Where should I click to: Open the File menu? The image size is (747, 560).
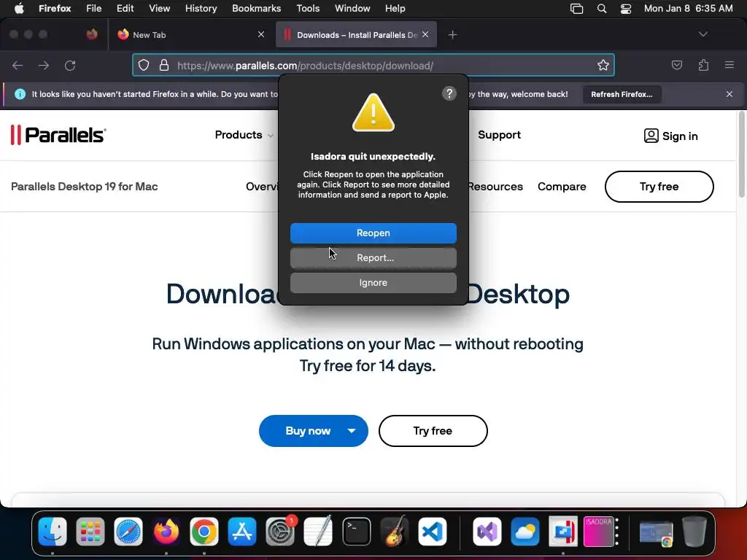coord(93,8)
